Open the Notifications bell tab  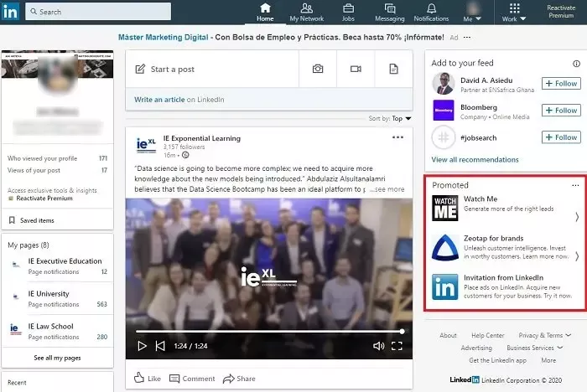[431, 13]
